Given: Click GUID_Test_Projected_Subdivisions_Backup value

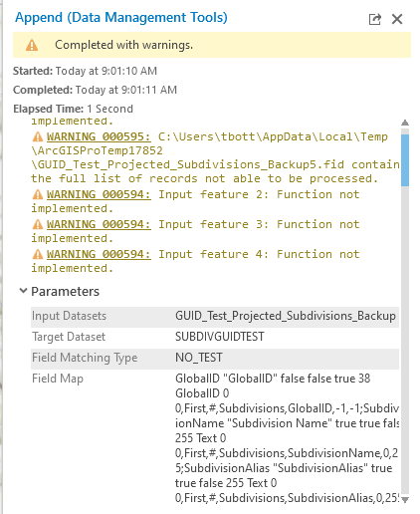Looking at the screenshot, I should tap(286, 316).
